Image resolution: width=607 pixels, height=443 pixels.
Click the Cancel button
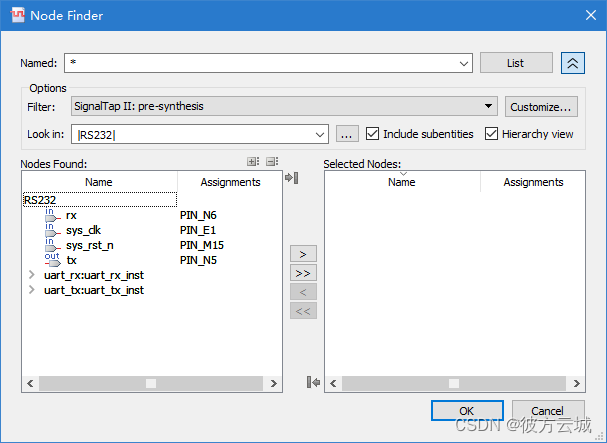tap(548, 410)
